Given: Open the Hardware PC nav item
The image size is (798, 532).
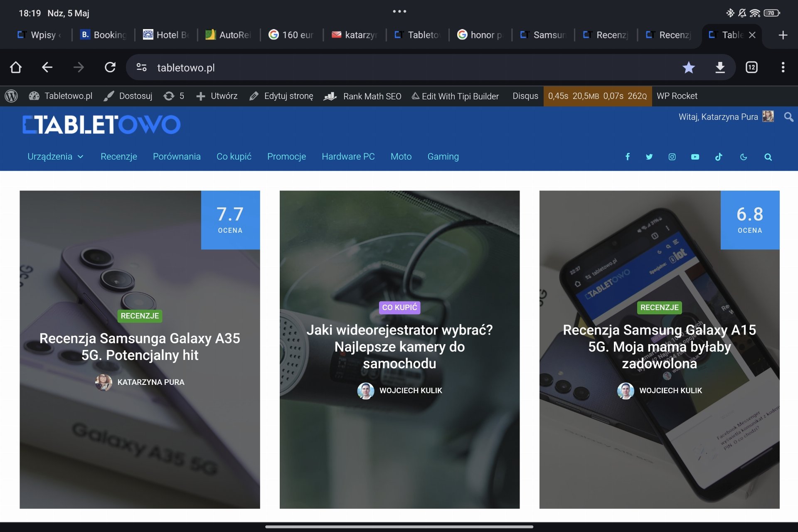Looking at the screenshot, I should 348,157.
